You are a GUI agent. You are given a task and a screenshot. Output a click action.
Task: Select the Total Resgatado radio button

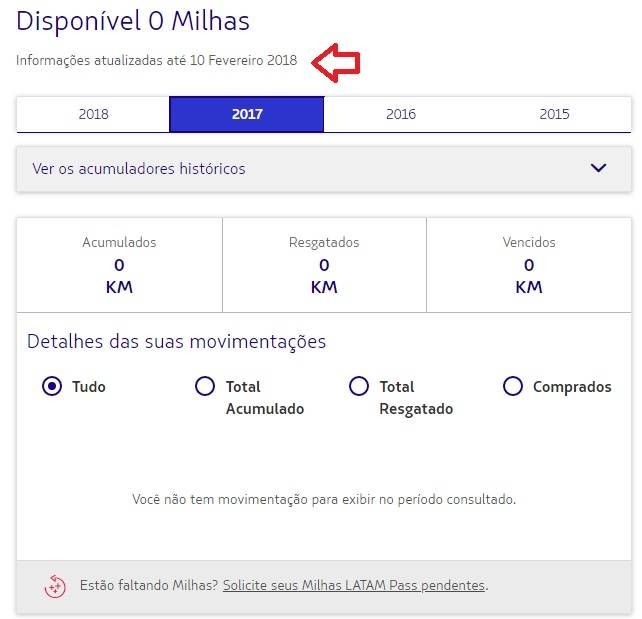[359, 386]
